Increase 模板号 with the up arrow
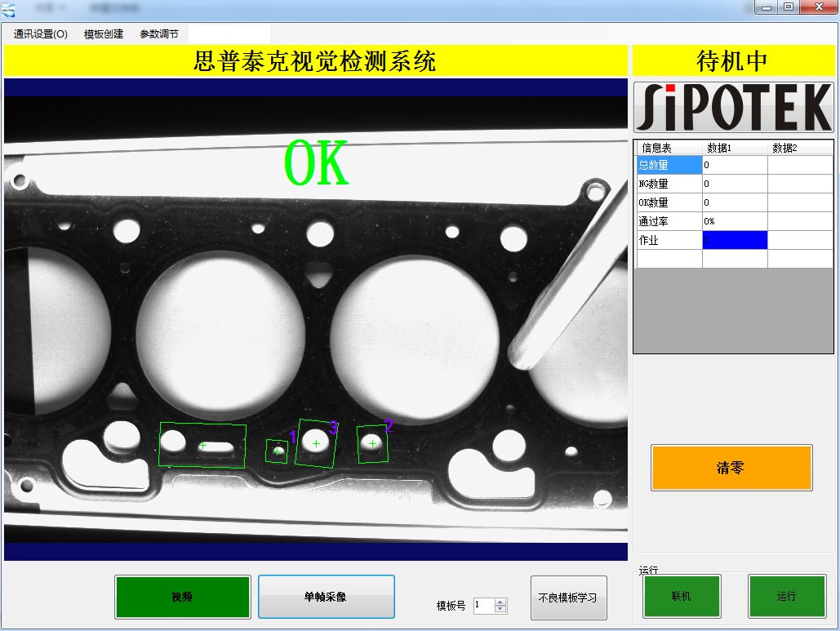Screen dimensions: 840x631 click(x=501, y=602)
